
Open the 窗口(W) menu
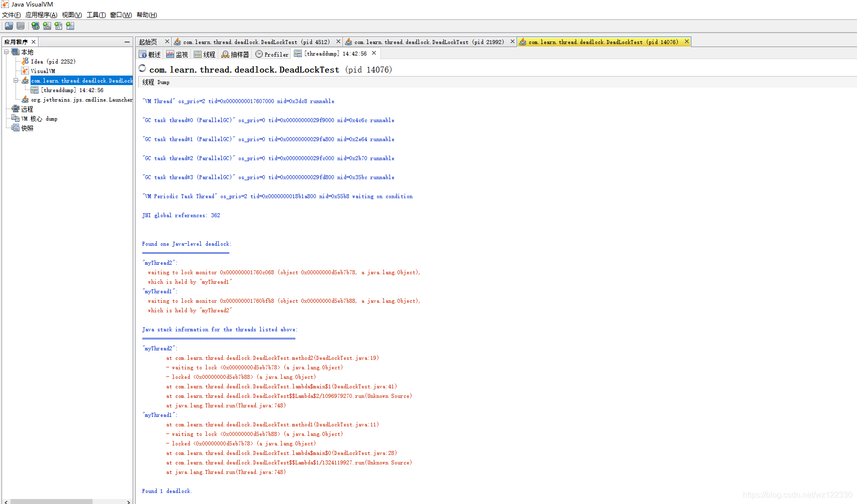point(121,15)
